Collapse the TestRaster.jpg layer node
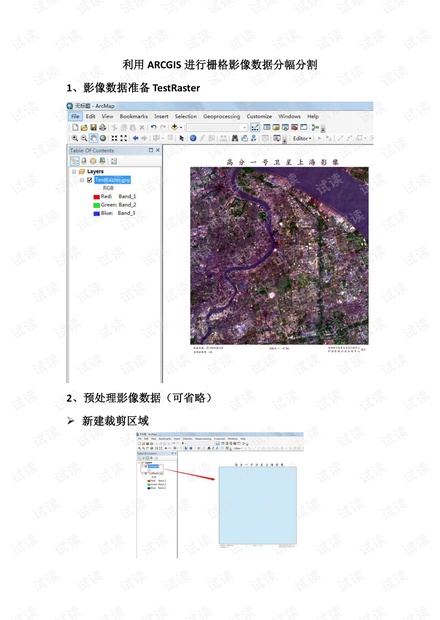This screenshot has height=620, width=440. 82,180
